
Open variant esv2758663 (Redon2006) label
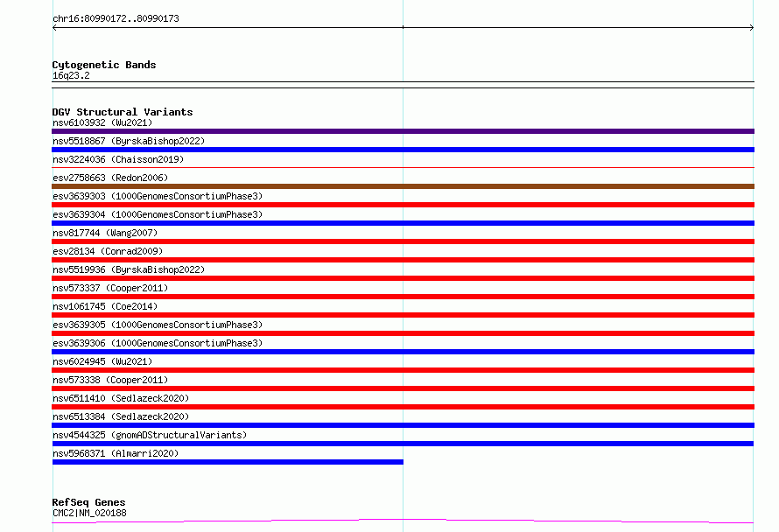coord(110,178)
